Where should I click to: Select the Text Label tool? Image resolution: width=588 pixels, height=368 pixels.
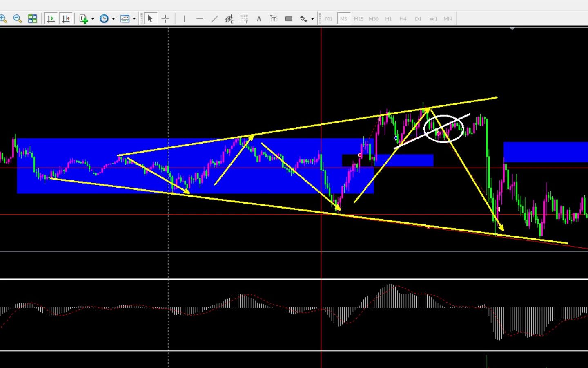coord(274,18)
